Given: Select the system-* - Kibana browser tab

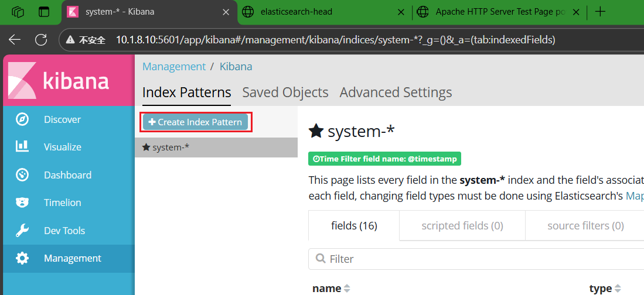Looking at the screenshot, I should pos(150,12).
